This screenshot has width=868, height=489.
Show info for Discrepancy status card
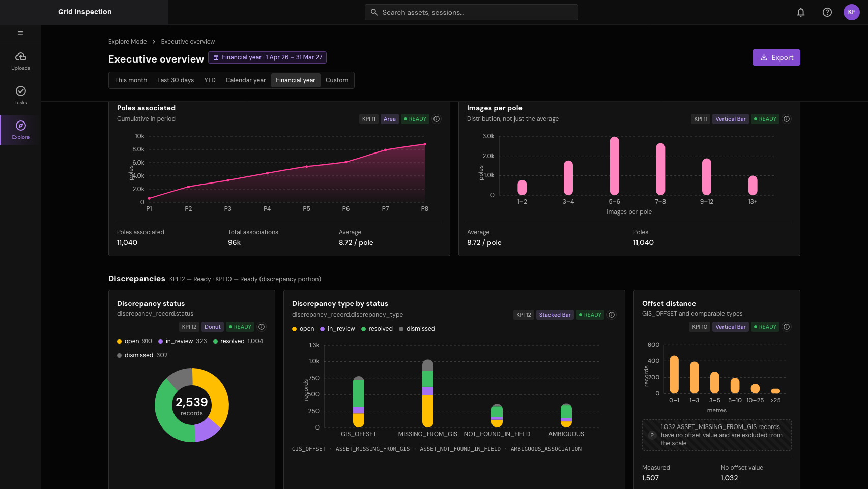[262, 327]
